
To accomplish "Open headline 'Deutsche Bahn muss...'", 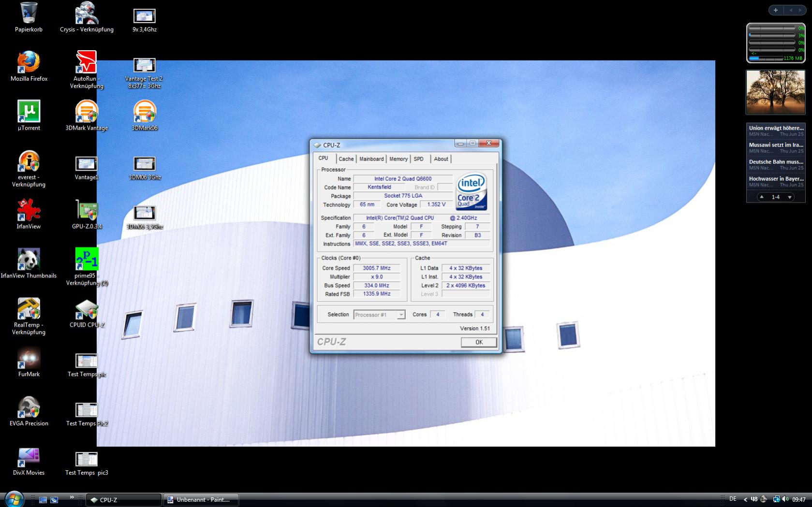I will [776, 164].
